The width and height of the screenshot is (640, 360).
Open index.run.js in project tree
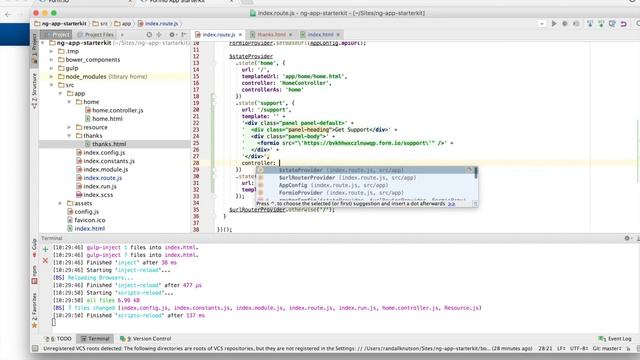[96, 186]
